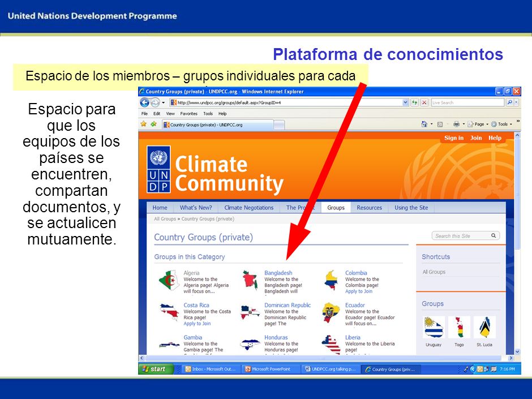Click the Windows start button

pos(156,369)
